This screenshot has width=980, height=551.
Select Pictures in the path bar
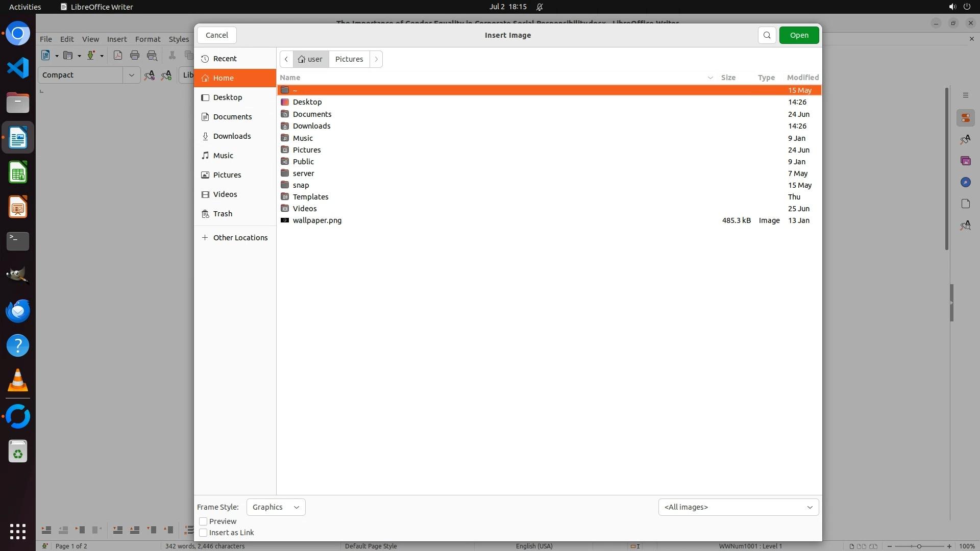coord(349,59)
